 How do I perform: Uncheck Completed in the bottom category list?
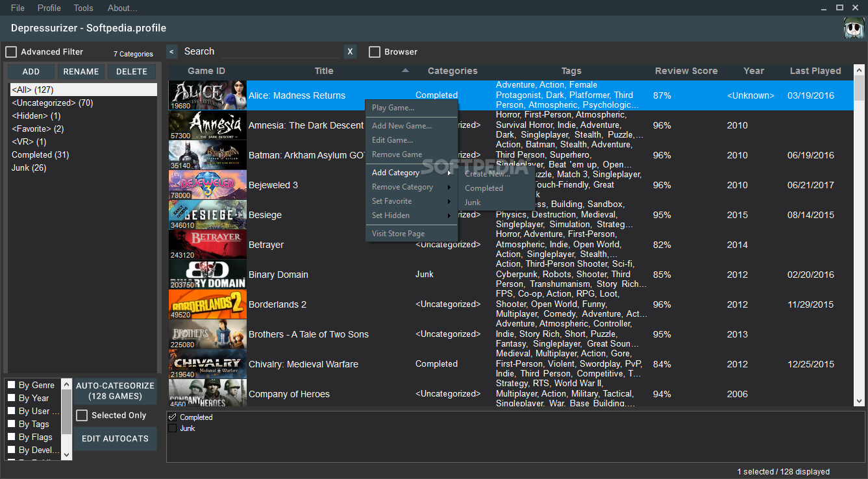click(x=172, y=417)
